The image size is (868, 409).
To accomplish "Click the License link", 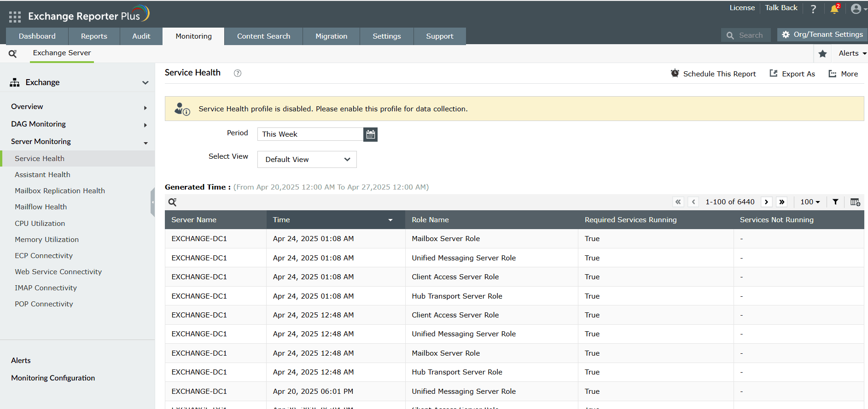I will [x=742, y=8].
